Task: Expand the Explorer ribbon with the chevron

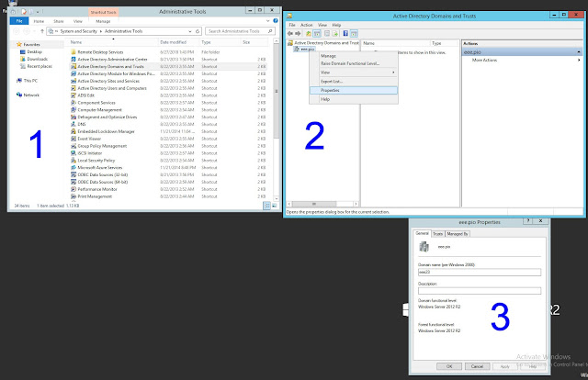Action: point(267,21)
